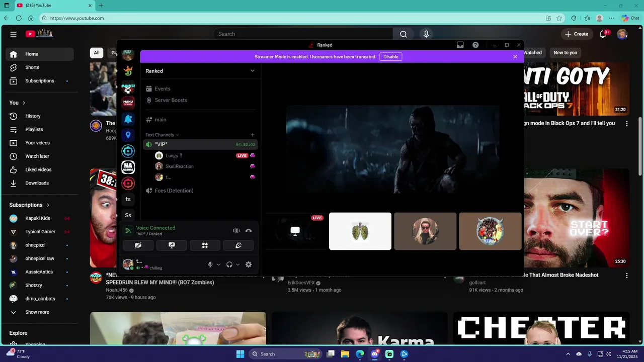Select the Manu Scrims server icon
The width and height of the screenshot is (644, 362).
tap(128, 103)
